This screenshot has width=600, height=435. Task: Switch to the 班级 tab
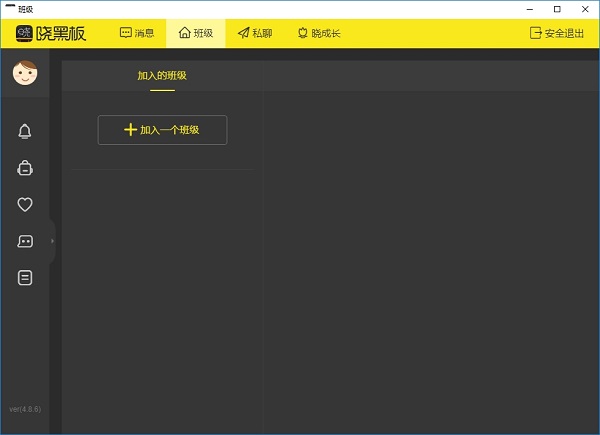(x=196, y=33)
